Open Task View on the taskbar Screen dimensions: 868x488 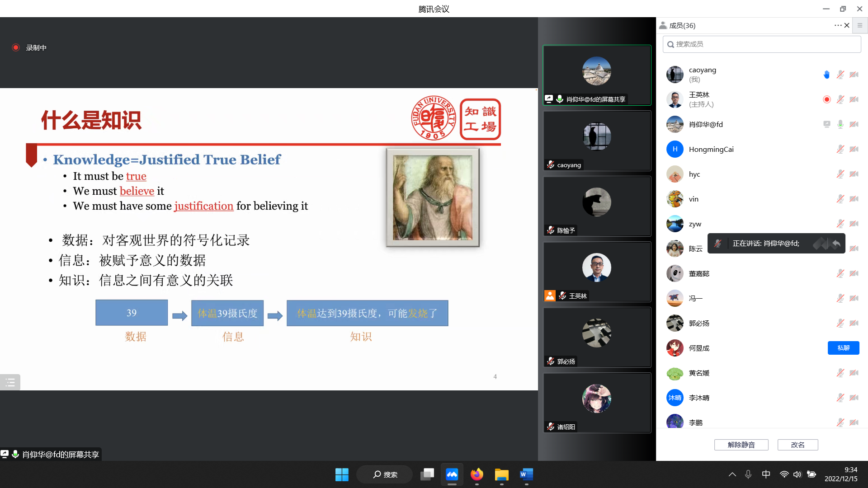tap(427, 474)
